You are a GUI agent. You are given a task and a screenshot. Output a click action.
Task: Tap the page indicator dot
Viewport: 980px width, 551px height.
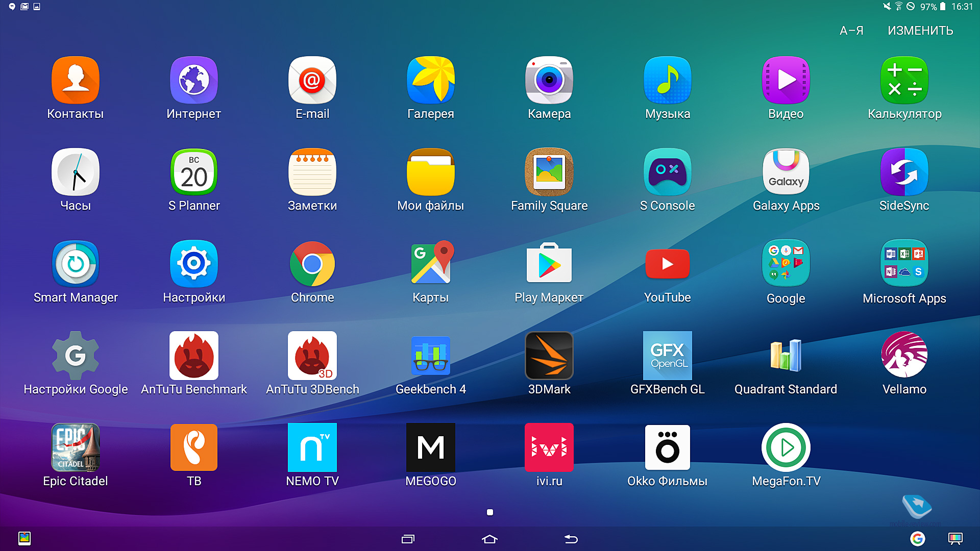tap(490, 512)
